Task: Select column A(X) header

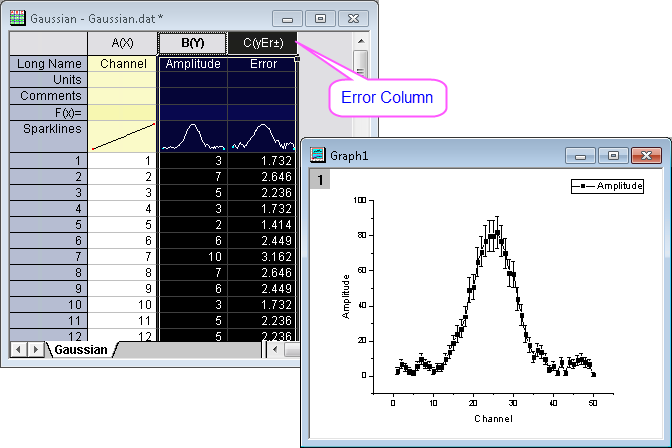Action: coord(122,43)
